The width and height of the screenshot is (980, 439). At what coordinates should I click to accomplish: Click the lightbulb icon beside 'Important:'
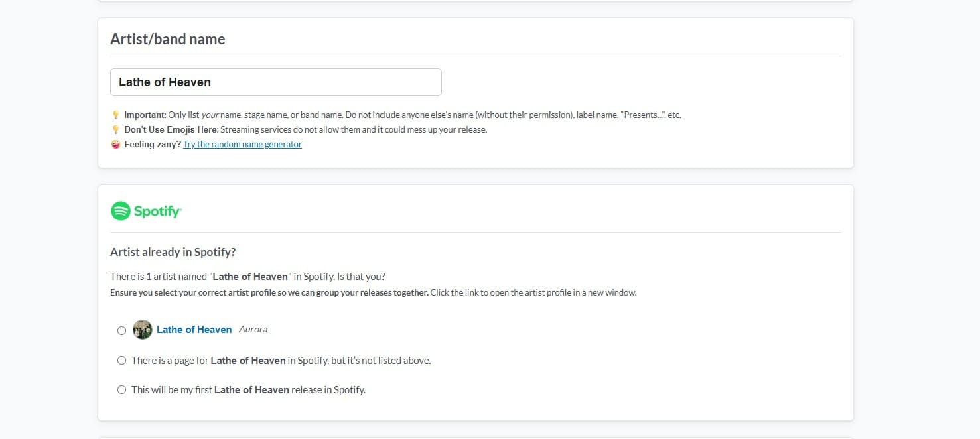(x=115, y=115)
